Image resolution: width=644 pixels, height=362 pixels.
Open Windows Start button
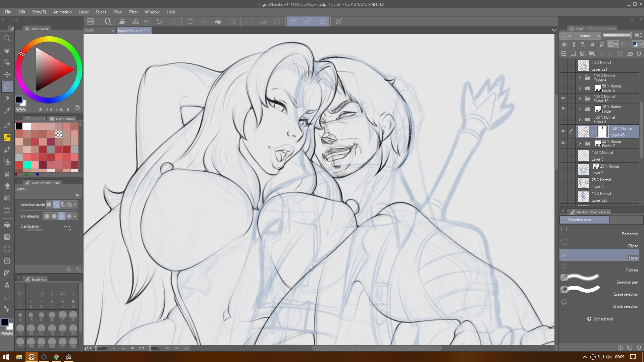(x=6, y=357)
